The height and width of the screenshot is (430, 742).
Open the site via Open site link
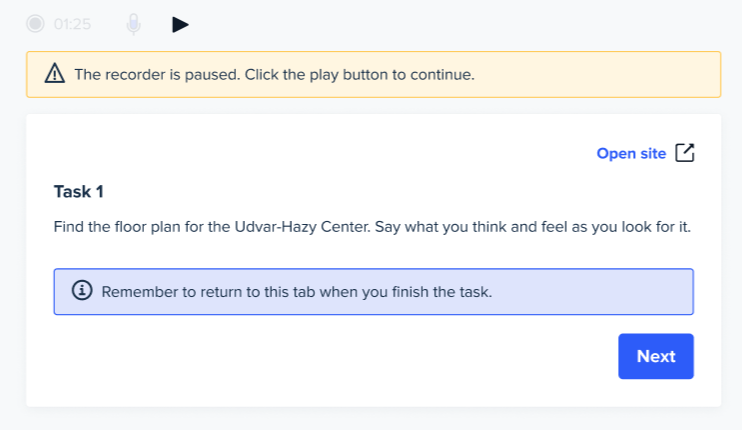(631, 153)
